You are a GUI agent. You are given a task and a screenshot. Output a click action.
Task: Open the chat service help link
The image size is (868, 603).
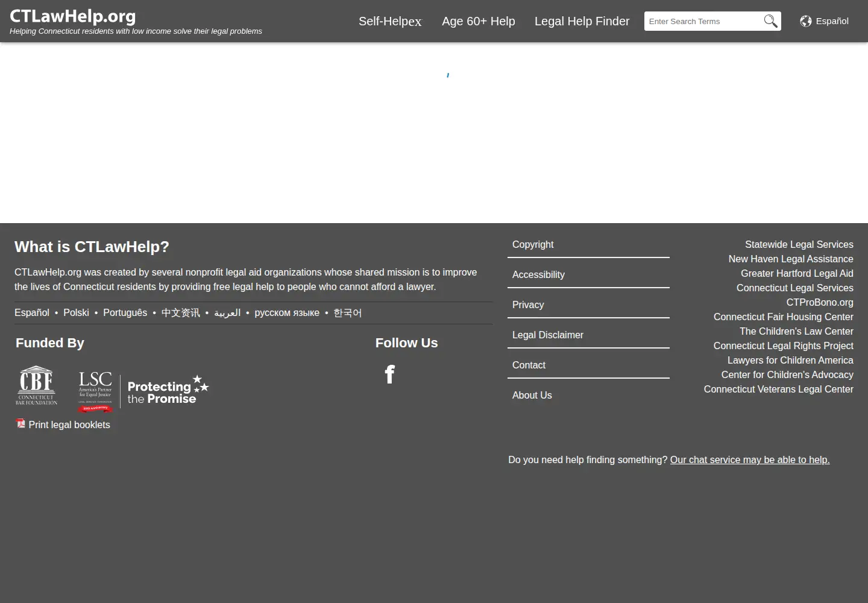coord(750,459)
